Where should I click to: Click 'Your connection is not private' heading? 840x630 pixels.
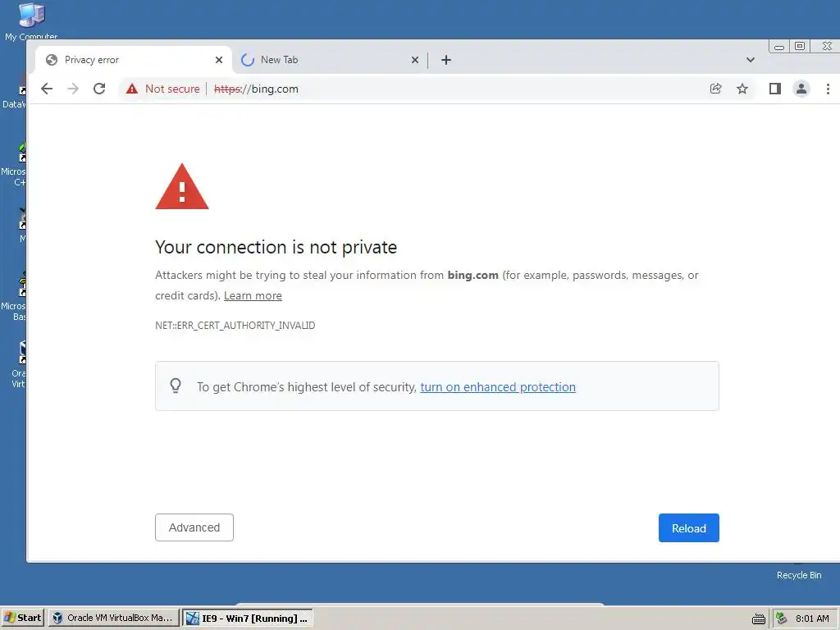coord(276,247)
